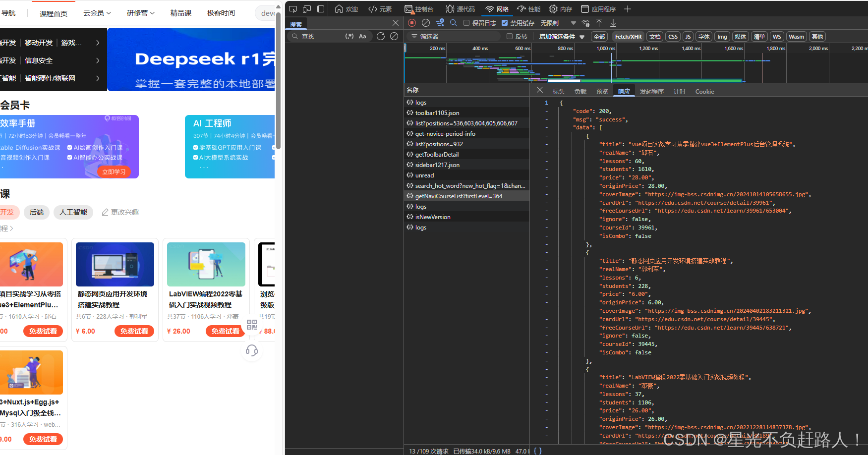Screen dimensions: 868x455
Task: Expand the 增加筛选条件 dropdown
Action: [x=562, y=36]
